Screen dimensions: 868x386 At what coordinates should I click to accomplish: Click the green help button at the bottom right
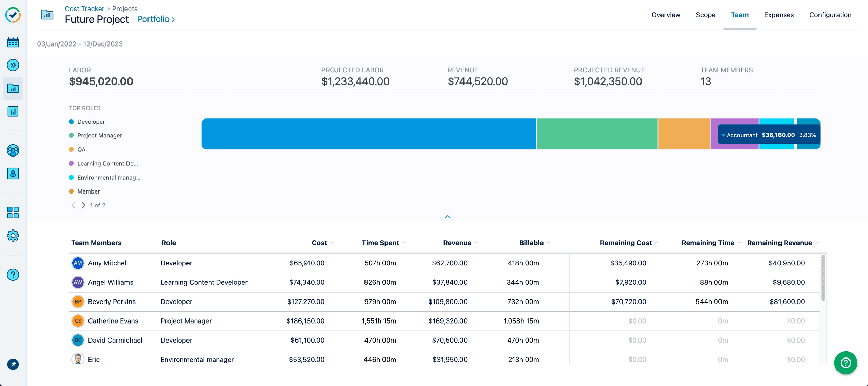[845, 363]
